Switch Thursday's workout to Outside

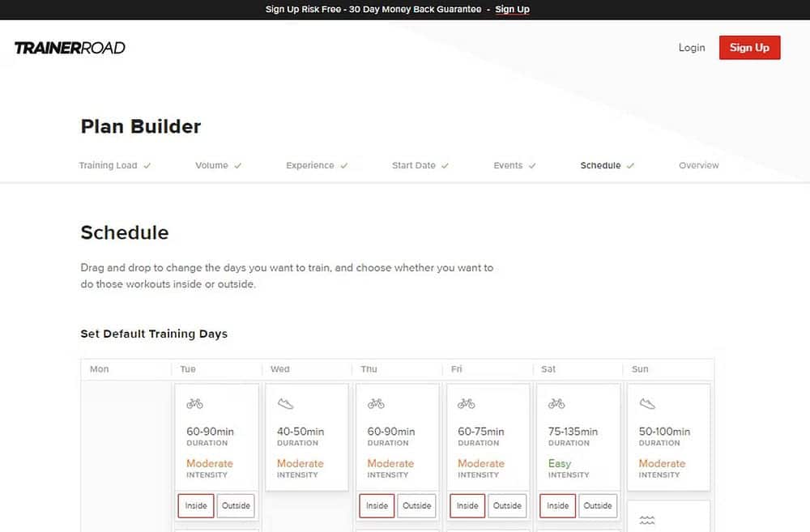coord(416,505)
